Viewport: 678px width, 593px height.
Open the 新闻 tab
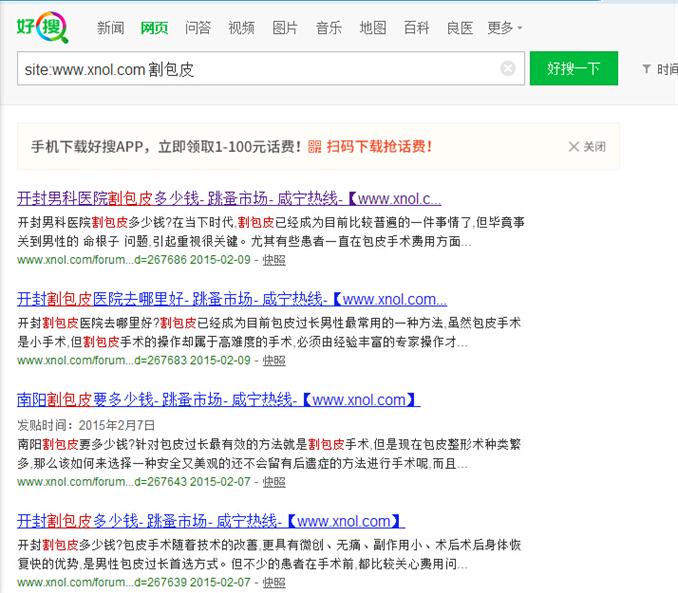111,28
